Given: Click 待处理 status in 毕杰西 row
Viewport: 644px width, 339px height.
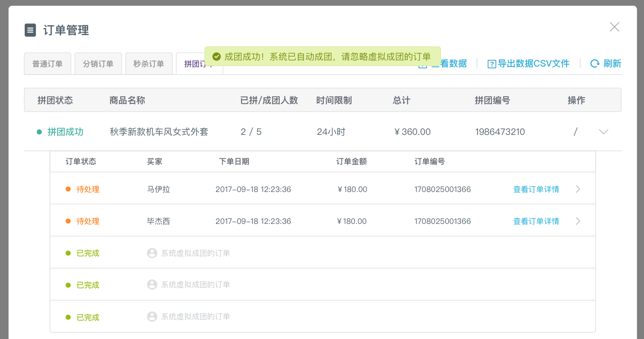Looking at the screenshot, I should click(88, 221).
